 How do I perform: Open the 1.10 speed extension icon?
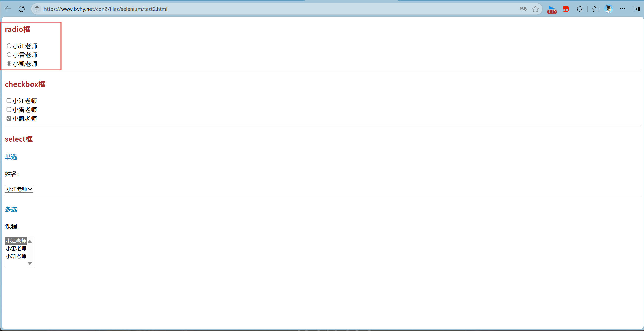point(552,9)
